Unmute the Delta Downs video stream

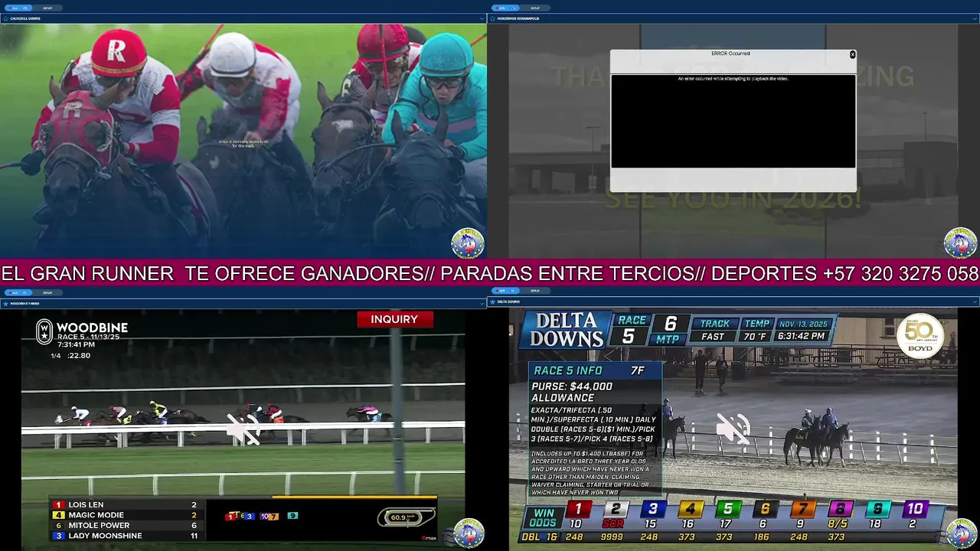(x=733, y=429)
